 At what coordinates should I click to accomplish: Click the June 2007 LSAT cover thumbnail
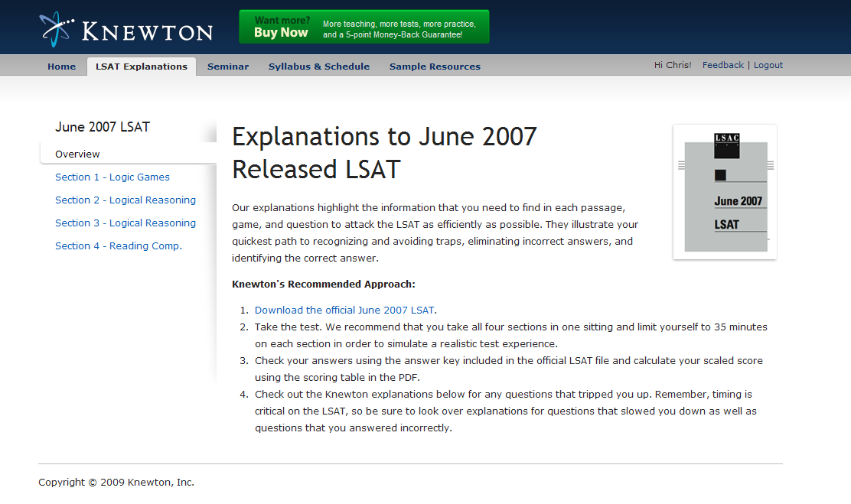click(725, 192)
